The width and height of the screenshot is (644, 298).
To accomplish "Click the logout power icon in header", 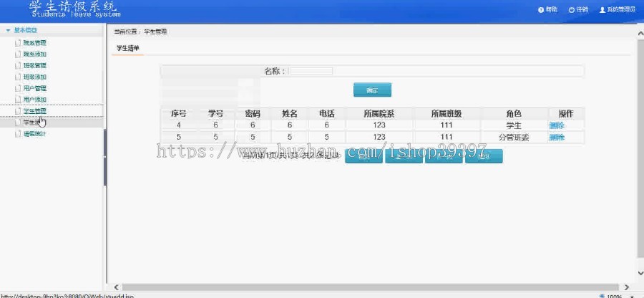I will tap(571, 10).
